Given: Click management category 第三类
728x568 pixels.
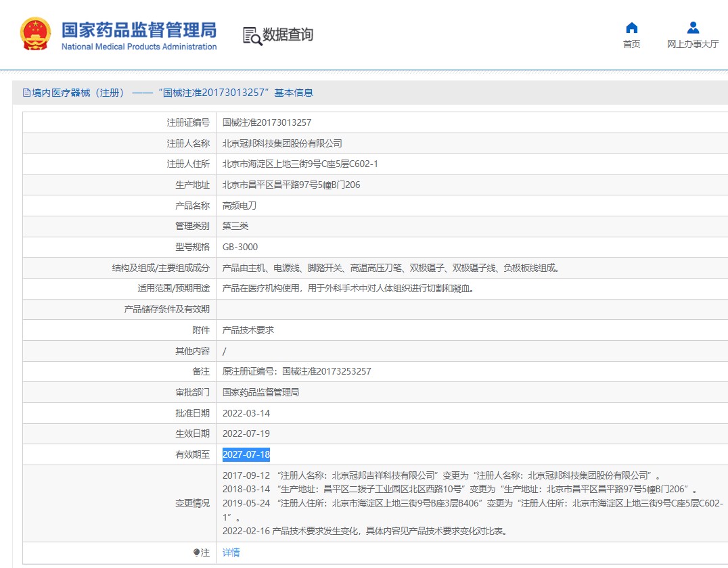Looking at the screenshot, I should 235,226.
